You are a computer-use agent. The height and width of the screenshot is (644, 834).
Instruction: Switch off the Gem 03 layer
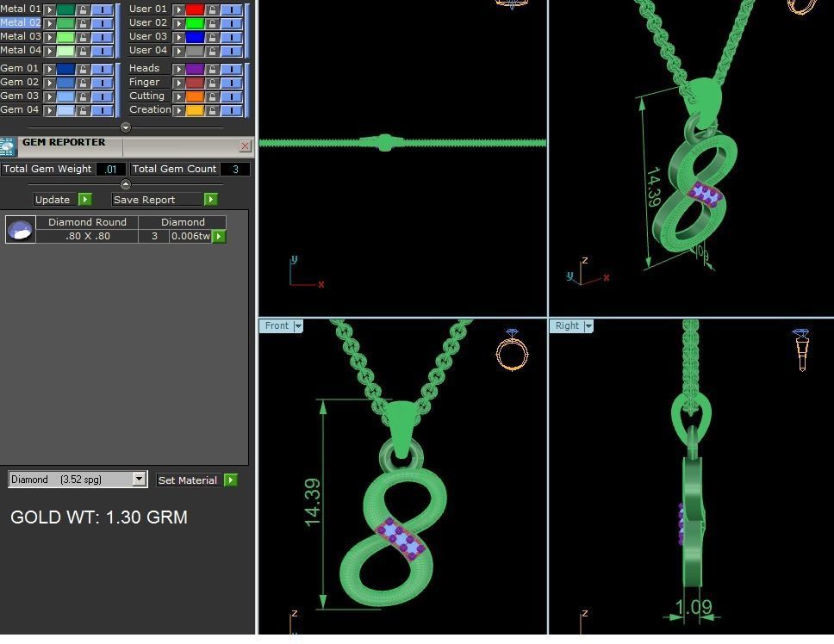tap(103, 96)
